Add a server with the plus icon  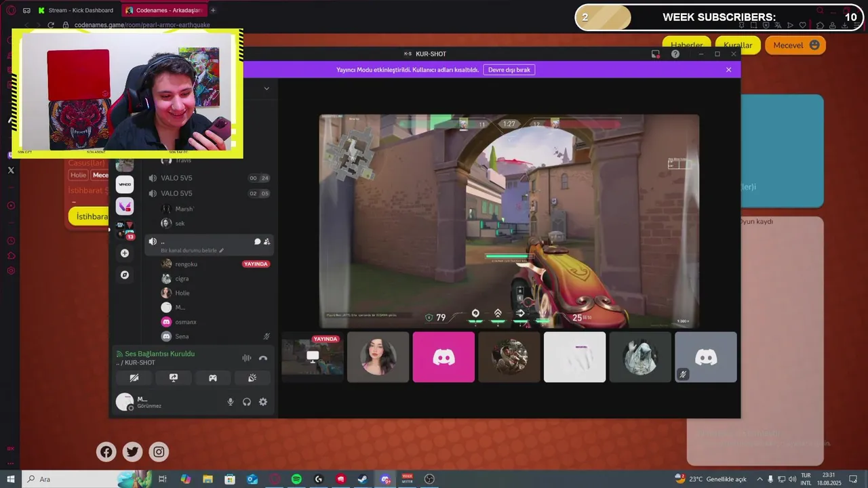(x=125, y=253)
